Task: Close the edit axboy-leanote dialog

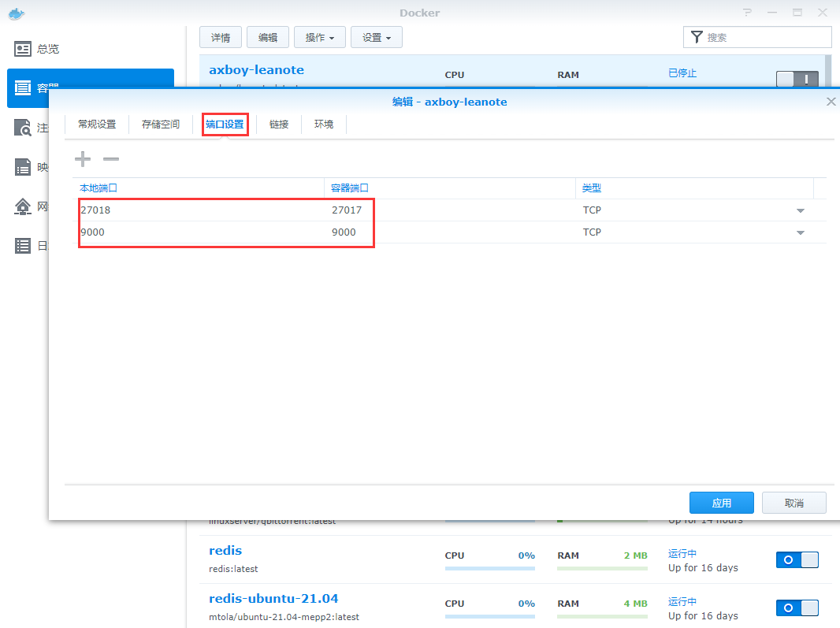Action: [831, 102]
